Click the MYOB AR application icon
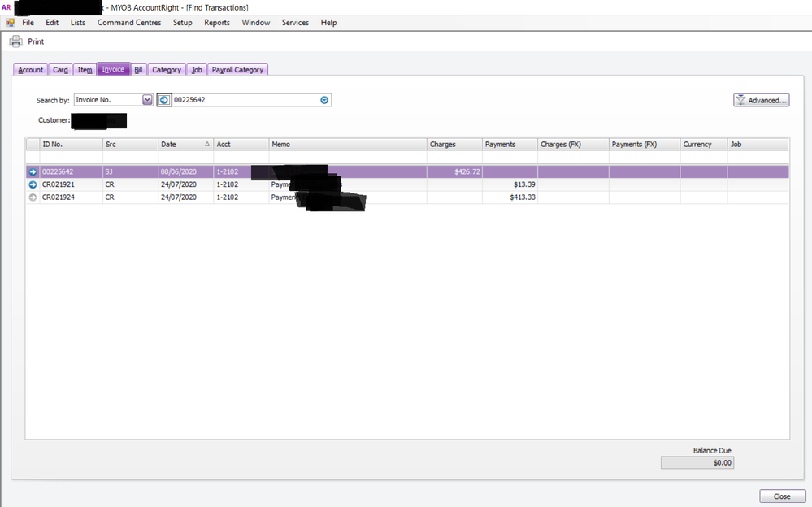Image resolution: width=812 pixels, height=507 pixels. (x=7, y=7)
